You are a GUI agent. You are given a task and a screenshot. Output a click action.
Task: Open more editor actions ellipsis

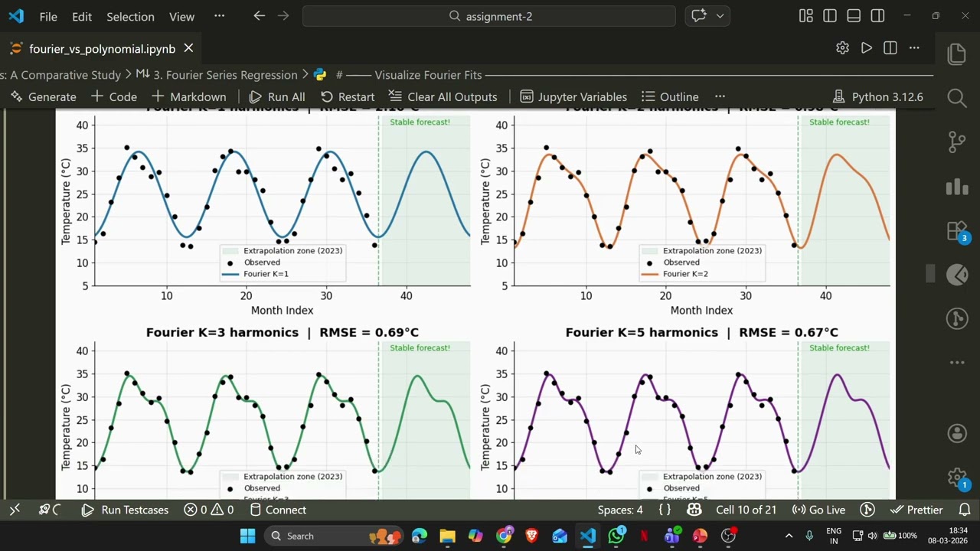[x=914, y=48]
